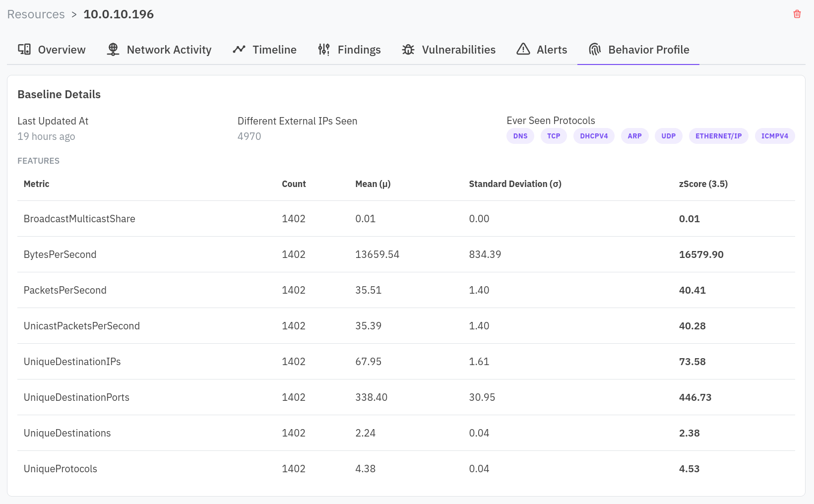Click the Findings sliders icon
This screenshot has height=504, width=814.
point(324,49)
